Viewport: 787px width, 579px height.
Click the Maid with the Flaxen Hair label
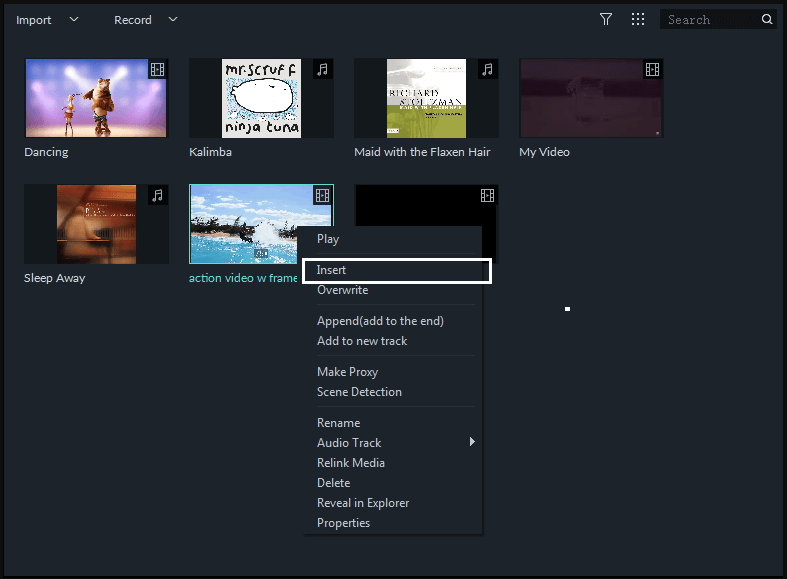(422, 152)
